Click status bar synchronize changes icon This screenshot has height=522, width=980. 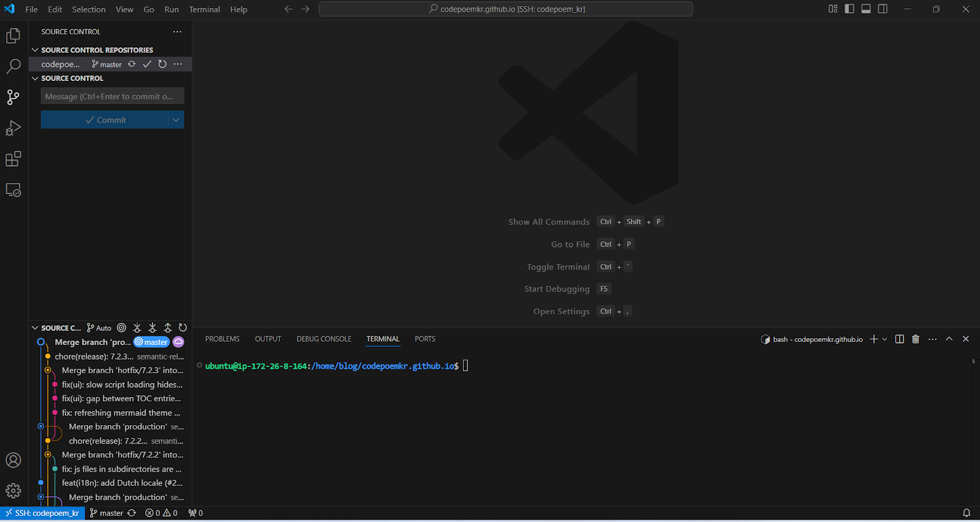pyautogui.click(x=132, y=513)
